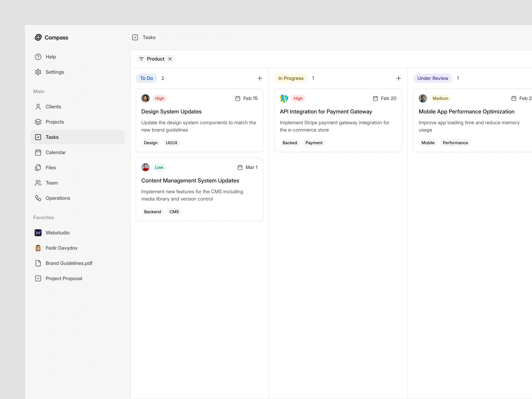Select the Calendar sidebar item
This screenshot has width=532, height=399.
click(x=55, y=153)
